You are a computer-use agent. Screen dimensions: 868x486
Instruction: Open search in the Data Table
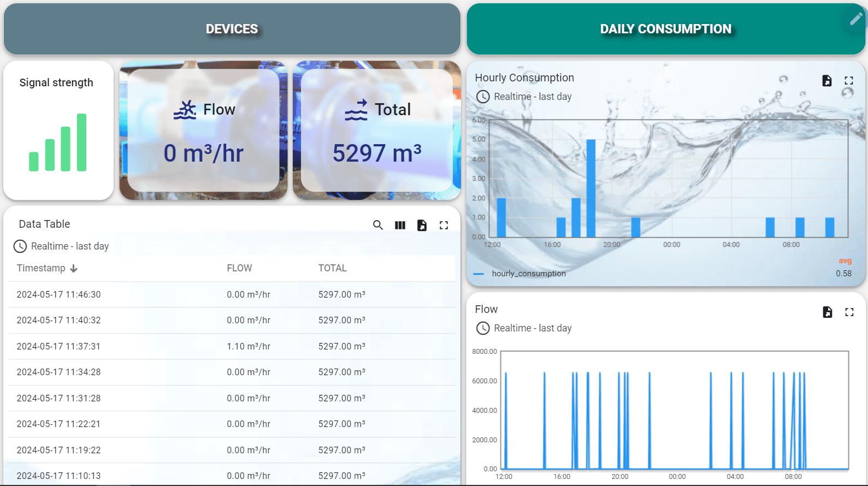(377, 225)
